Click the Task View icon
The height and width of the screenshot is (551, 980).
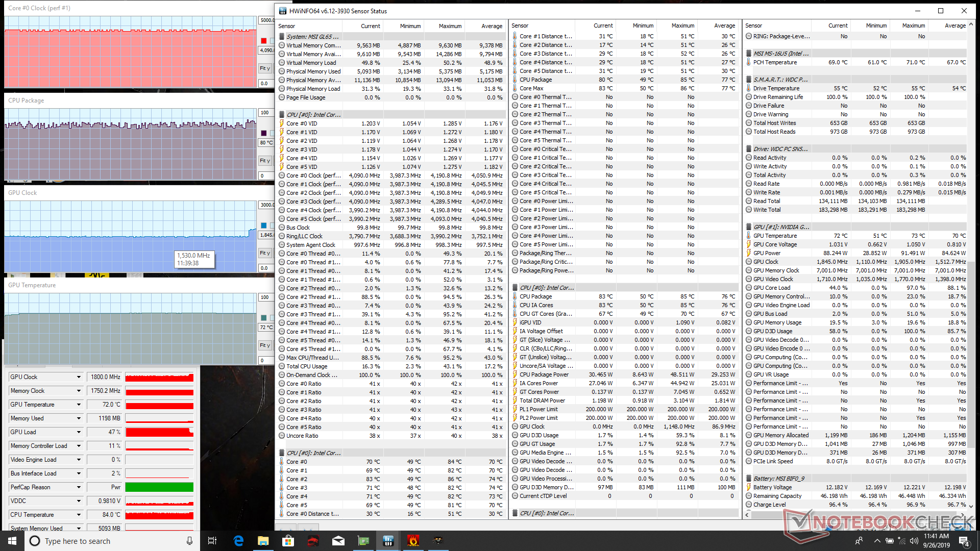[212, 541]
